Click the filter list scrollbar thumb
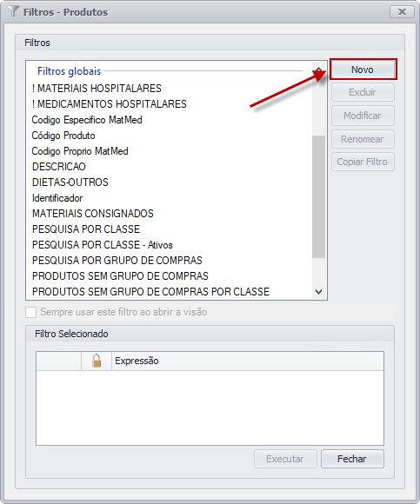420x504 pixels. point(319,196)
